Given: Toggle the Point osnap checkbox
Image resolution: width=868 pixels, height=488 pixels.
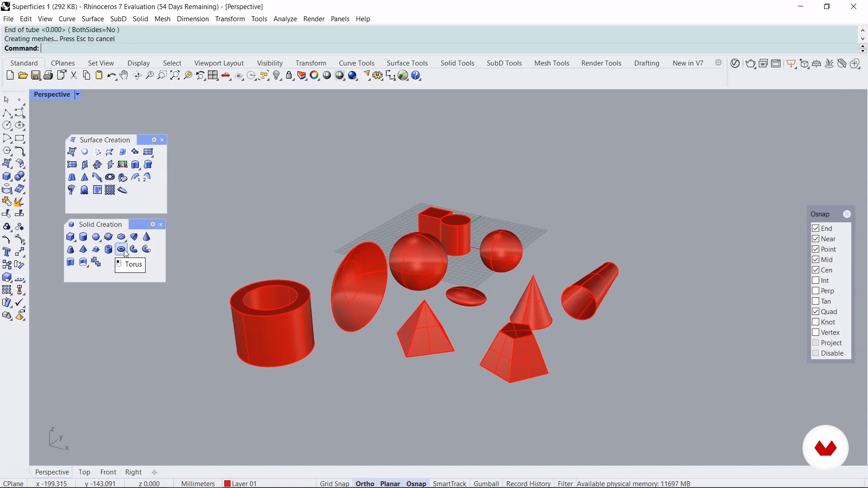Looking at the screenshot, I should click(x=816, y=249).
